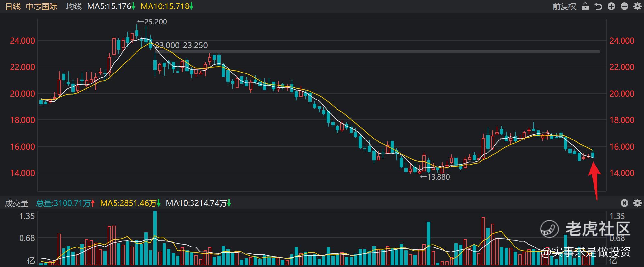Click the 16.000 left axis label
Image resolution: width=644 pixels, height=267 pixels.
pos(22,147)
